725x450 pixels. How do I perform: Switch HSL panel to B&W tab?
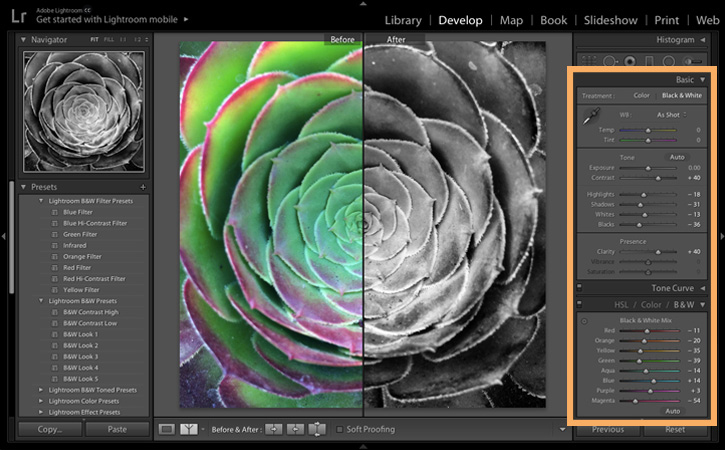684,305
